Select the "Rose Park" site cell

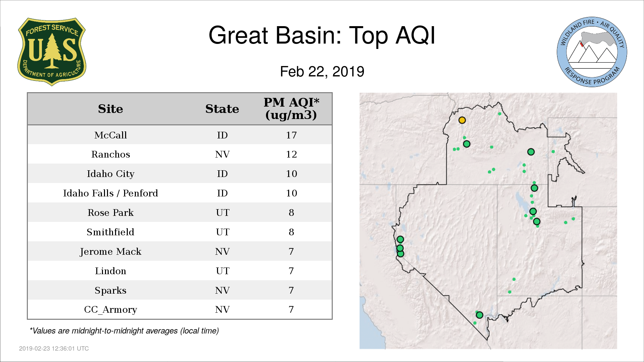[x=110, y=213]
